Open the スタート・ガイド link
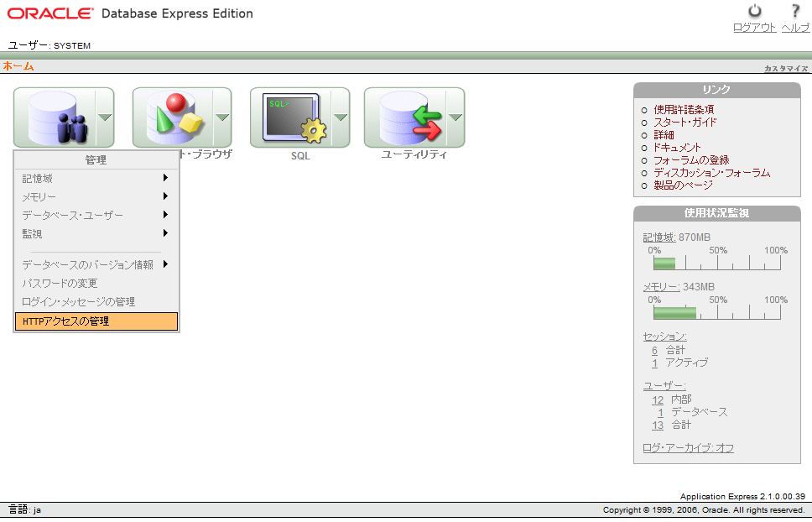The image size is (812, 522). coord(685,123)
